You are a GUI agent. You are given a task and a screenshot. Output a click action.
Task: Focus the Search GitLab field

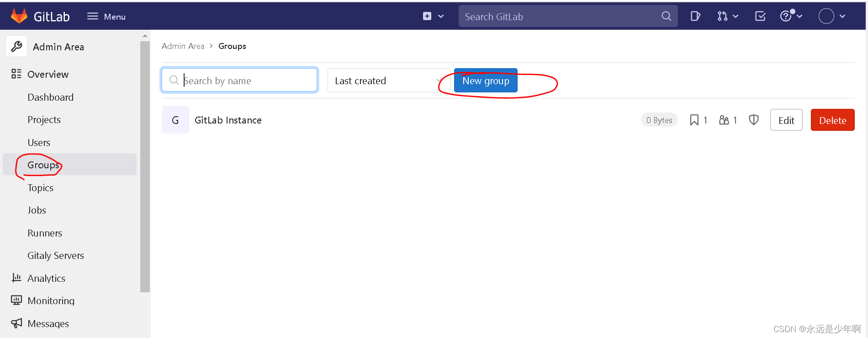click(568, 16)
